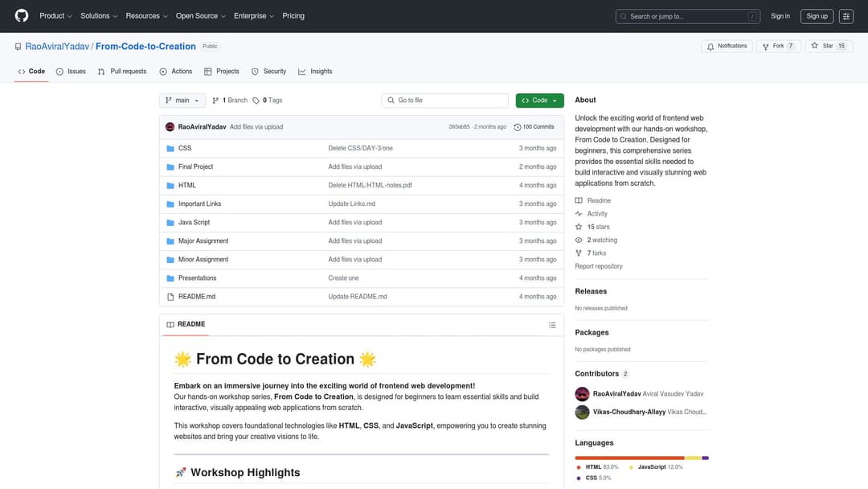868x489 pixels.
Task: Click the GitHub logo icon
Action: 22,15
